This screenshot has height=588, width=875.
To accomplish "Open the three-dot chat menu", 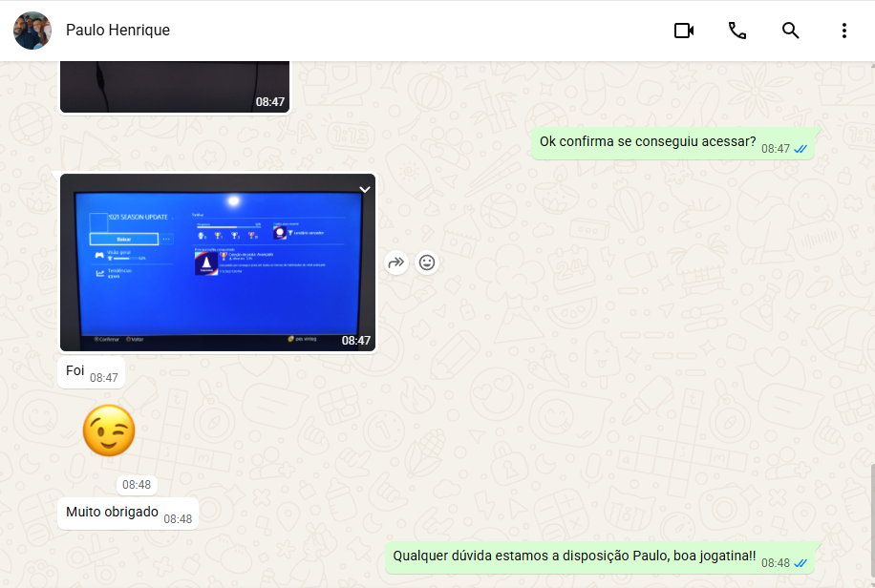I will point(843,31).
